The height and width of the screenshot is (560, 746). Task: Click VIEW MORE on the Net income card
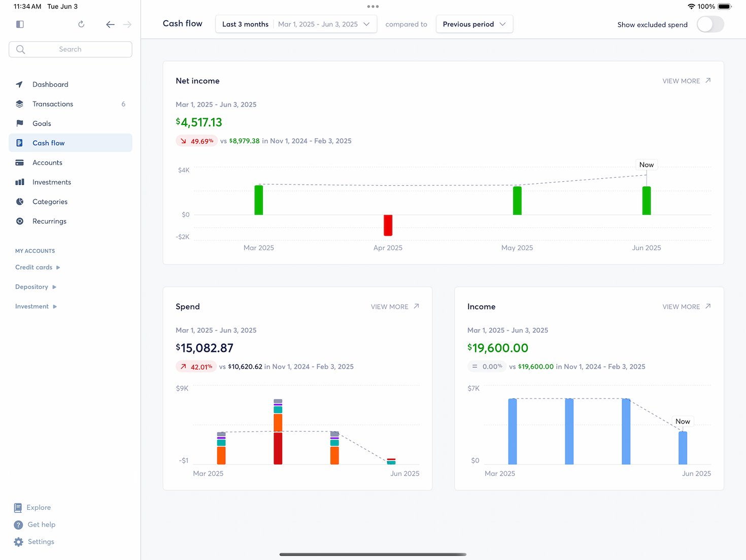pyautogui.click(x=686, y=81)
